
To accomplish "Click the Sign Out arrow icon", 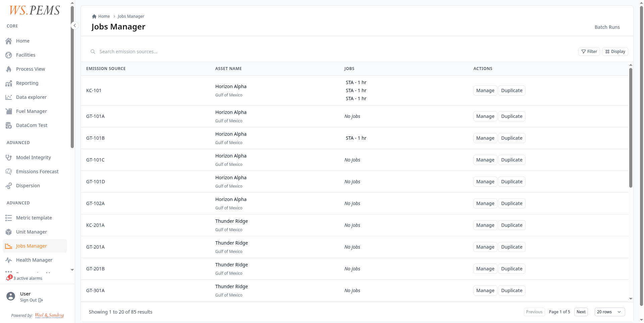I will 41,300.
